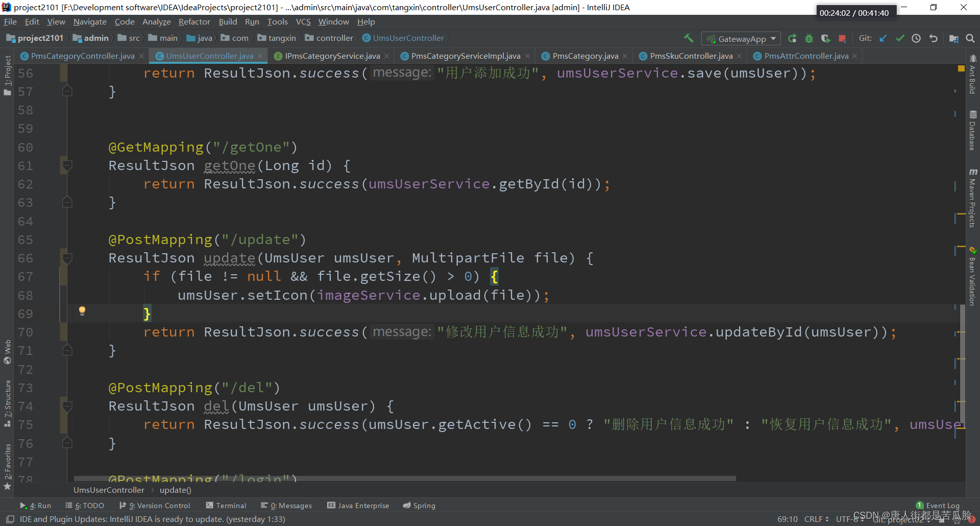
Task: Commit changes with the Git green checkmark
Action: click(900, 38)
